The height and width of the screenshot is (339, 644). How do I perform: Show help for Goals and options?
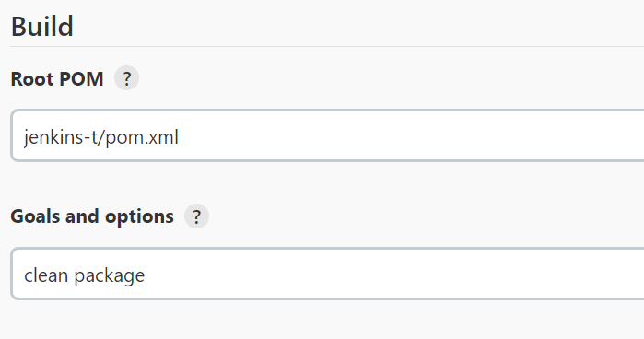pos(197,216)
